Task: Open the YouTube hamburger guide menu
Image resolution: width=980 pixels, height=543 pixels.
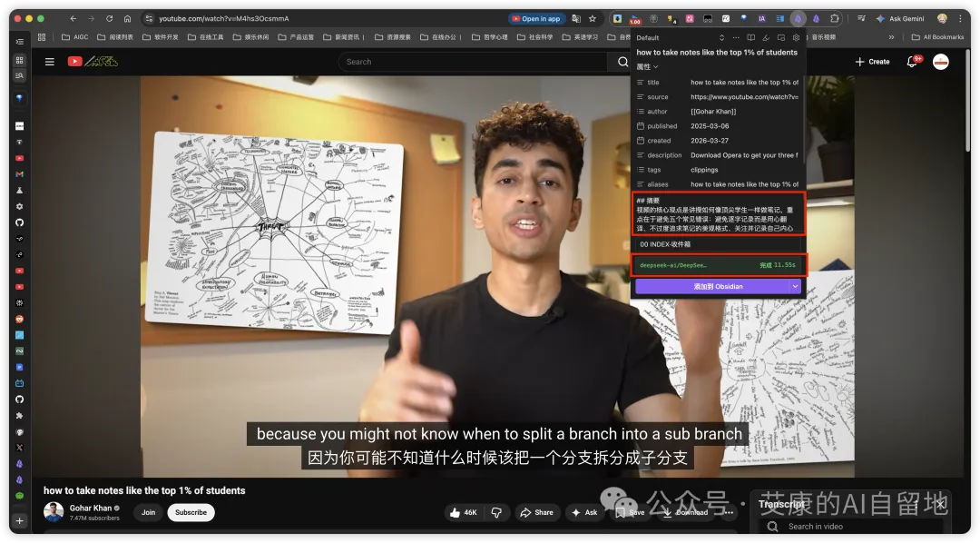Action: click(49, 62)
